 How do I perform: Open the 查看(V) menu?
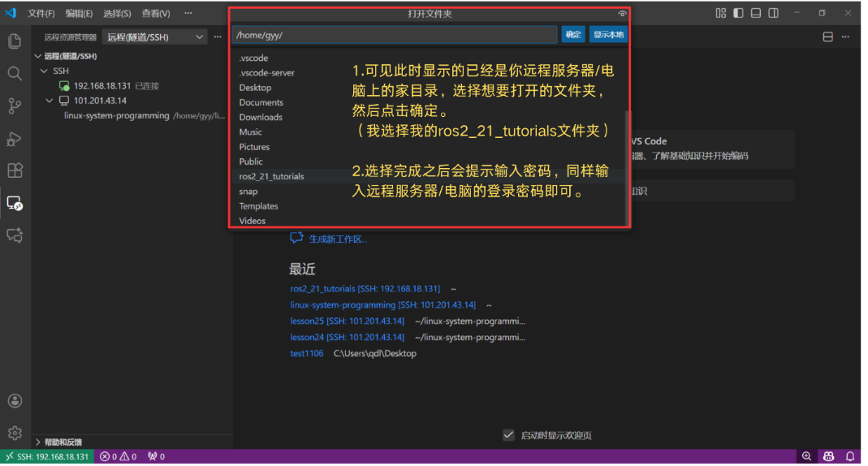[156, 13]
